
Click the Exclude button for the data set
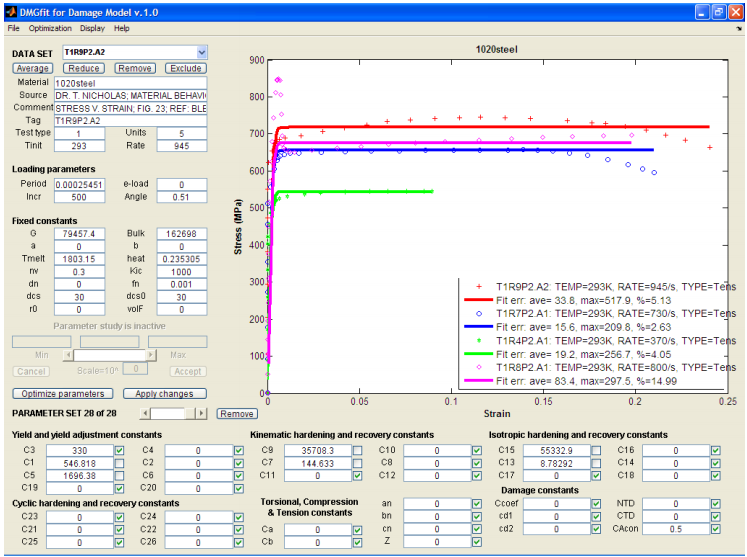pyautogui.click(x=185, y=68)
